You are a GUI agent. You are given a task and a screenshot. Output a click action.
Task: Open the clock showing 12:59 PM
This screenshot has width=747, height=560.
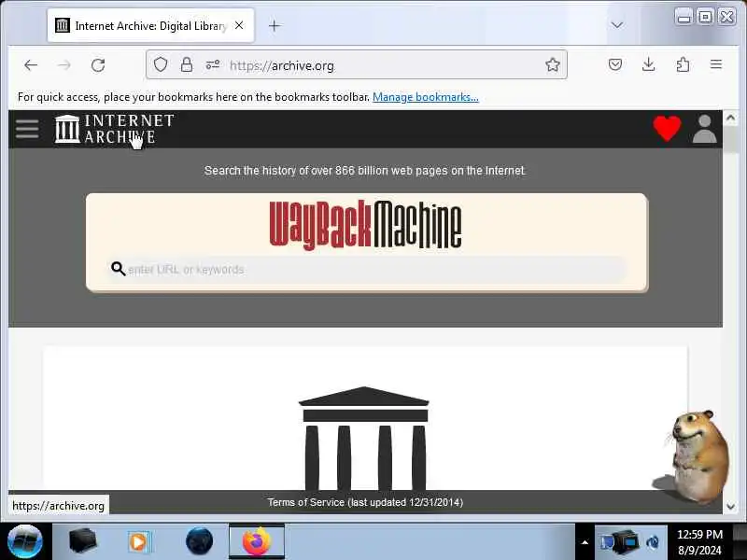pos(699,542)
